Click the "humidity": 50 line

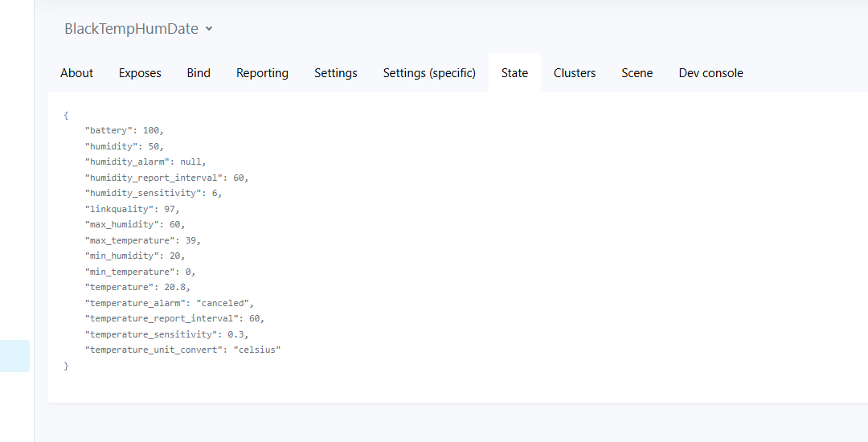(x=125, y=146)
